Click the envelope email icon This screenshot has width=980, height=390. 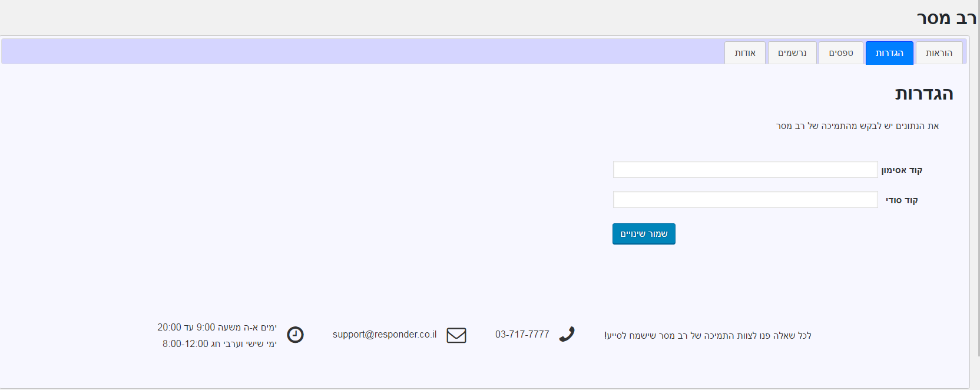tap(456, 335)
